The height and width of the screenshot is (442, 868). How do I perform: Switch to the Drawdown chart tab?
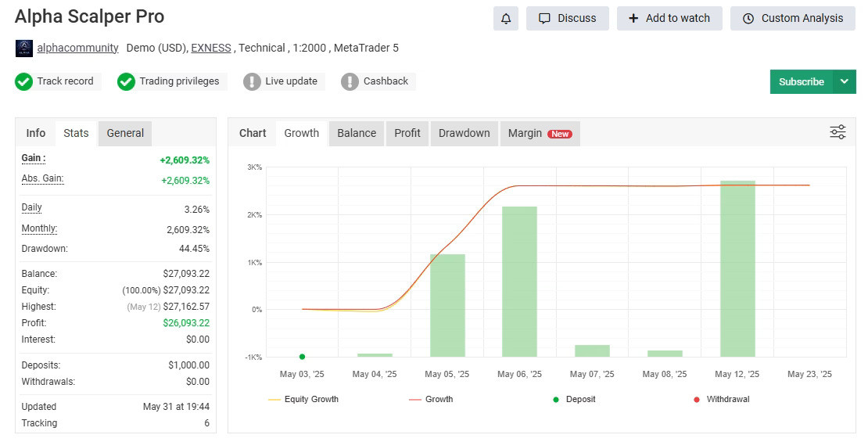464,133
